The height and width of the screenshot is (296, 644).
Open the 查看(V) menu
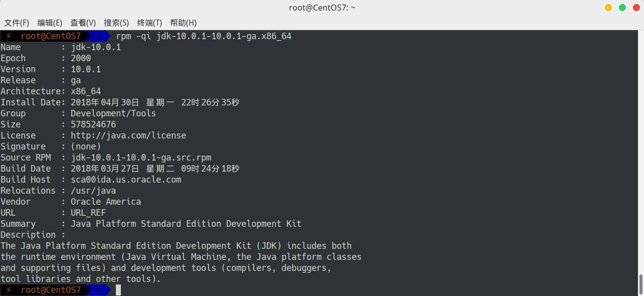pyautogui.click(x=83, y=23)
